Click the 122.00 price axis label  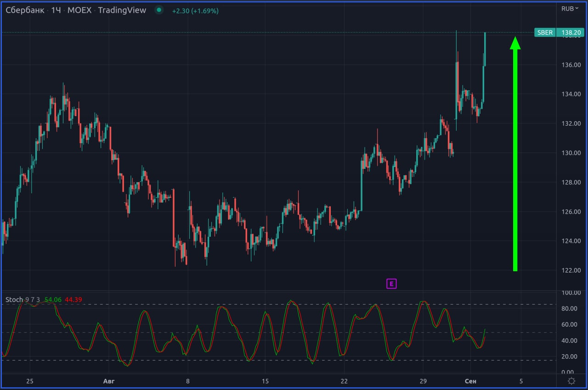(x=572, y=270)
